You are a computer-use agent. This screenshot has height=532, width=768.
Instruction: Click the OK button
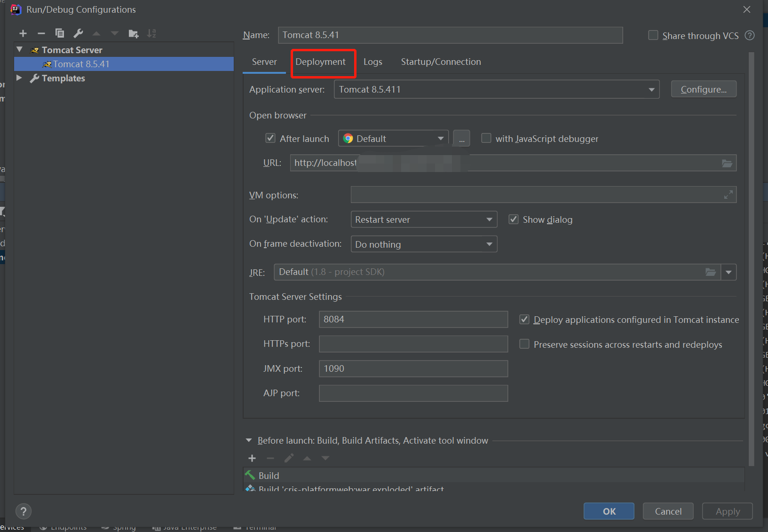[x=609, y=511]
